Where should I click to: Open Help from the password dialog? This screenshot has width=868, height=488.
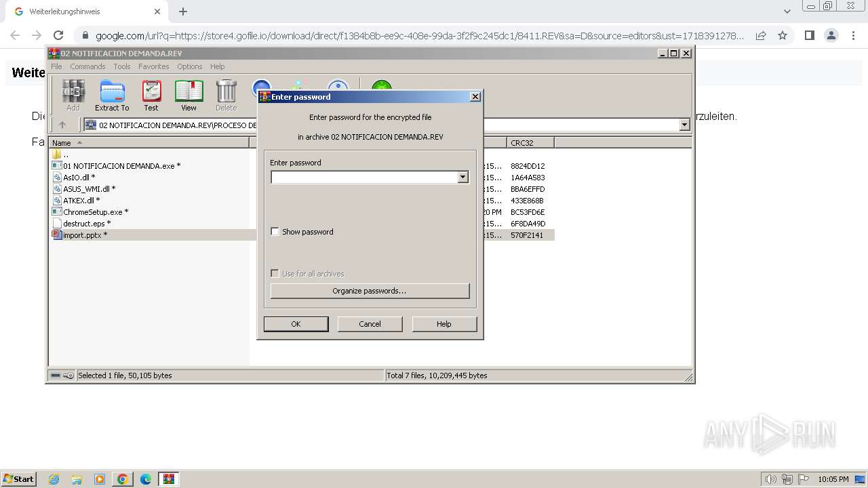[444, 324]
